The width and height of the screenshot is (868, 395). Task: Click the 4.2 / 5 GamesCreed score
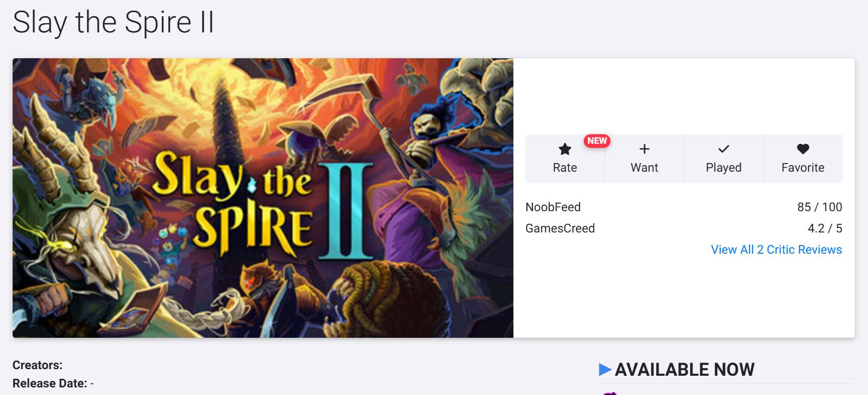click(824, 228)
